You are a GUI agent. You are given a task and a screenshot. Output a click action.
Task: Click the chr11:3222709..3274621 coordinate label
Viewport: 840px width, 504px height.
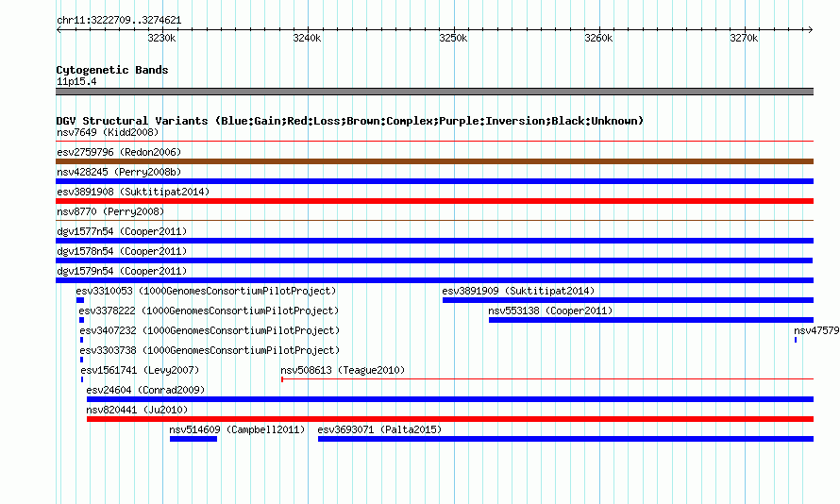coord(119,20)
